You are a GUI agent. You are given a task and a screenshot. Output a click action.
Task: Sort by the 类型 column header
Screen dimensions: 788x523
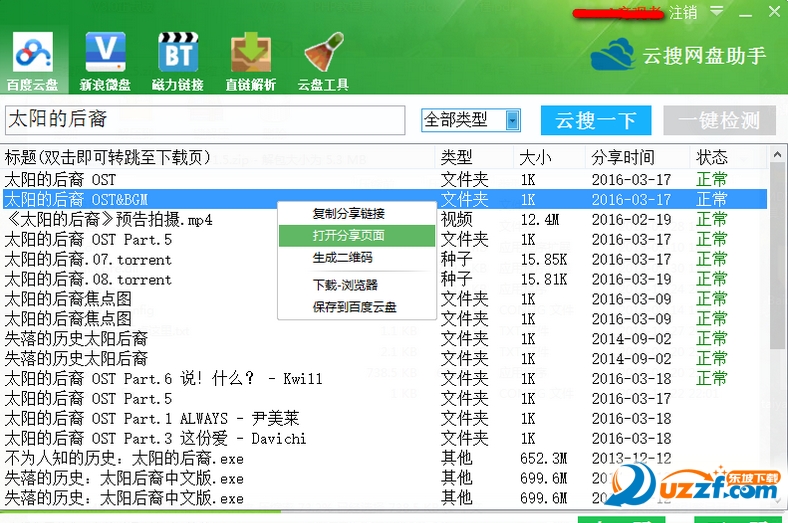[474, 157]
